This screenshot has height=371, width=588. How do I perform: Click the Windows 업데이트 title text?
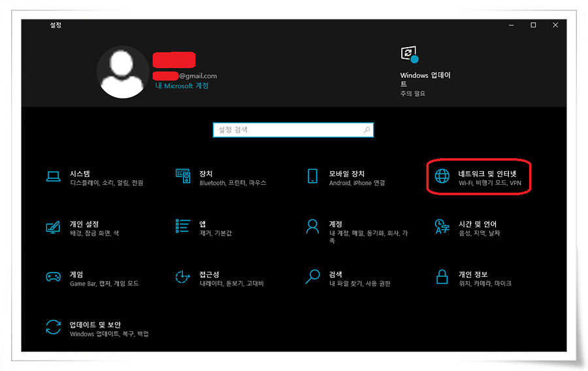pyautogui.click(x=425, y=80)
